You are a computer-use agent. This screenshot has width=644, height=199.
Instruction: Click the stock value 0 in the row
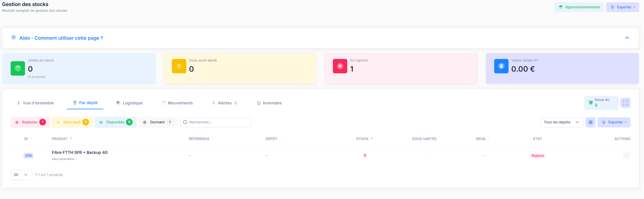click(365, 155)
